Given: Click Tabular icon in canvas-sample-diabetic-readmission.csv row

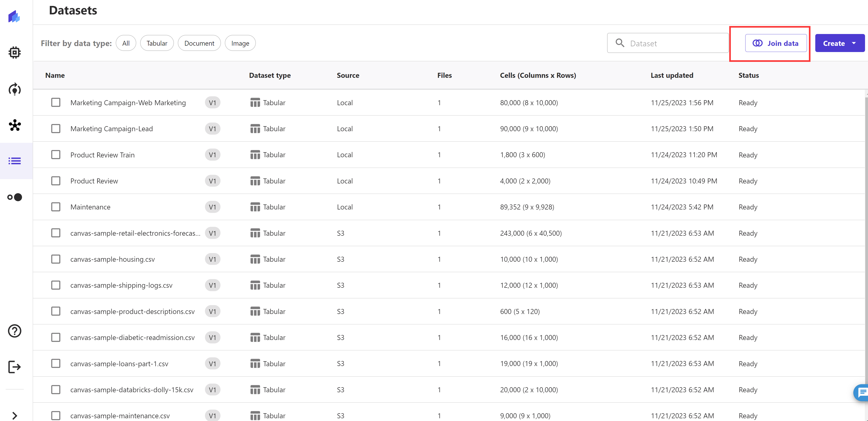Looking at the screenshot, I should pyautogui.click(x=255, y=337).
